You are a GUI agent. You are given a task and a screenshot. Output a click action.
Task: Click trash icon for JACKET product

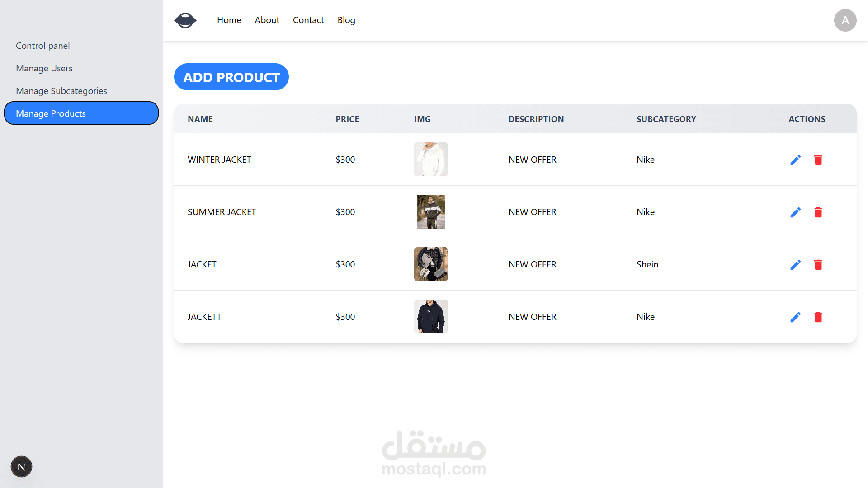click(x=818, y=265)
